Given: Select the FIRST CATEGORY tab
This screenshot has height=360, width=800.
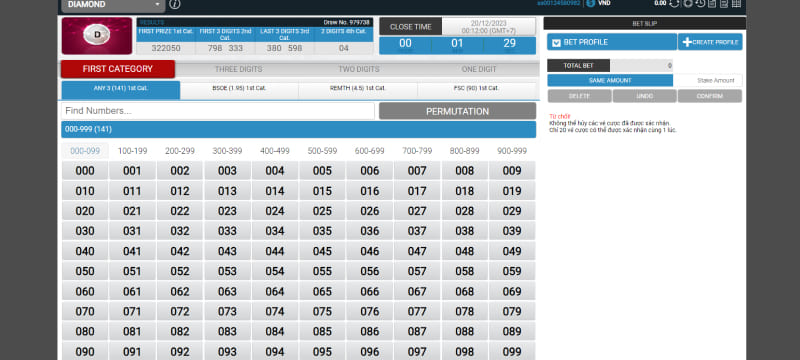Looking at the screenshot, I should tap(118, 69).
